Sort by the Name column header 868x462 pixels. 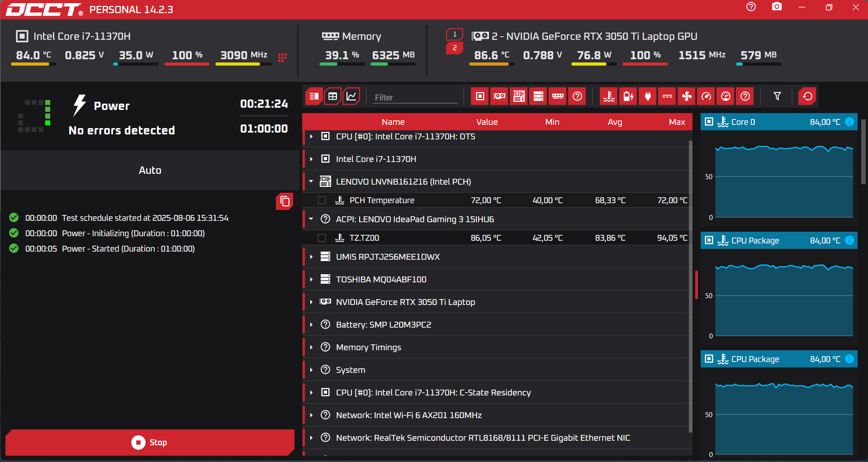pyautogui.click(x=393, y=122)
